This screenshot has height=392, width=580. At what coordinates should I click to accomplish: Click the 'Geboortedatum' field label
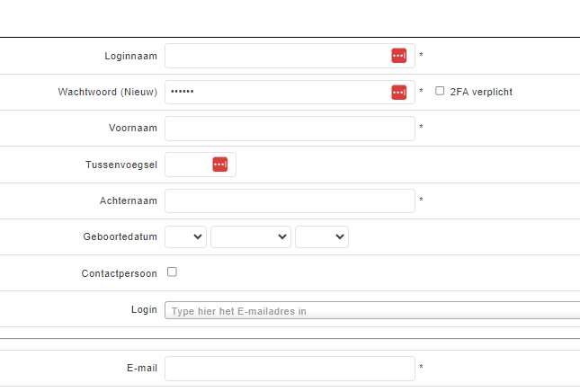(120, 236)
